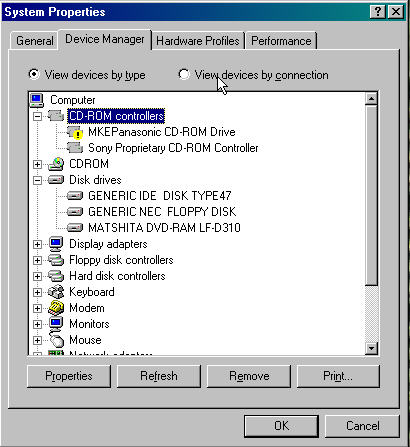Click the Floppy disk controllers icon
This screenshot has height=447, width=410.
[x=56, y=260]
